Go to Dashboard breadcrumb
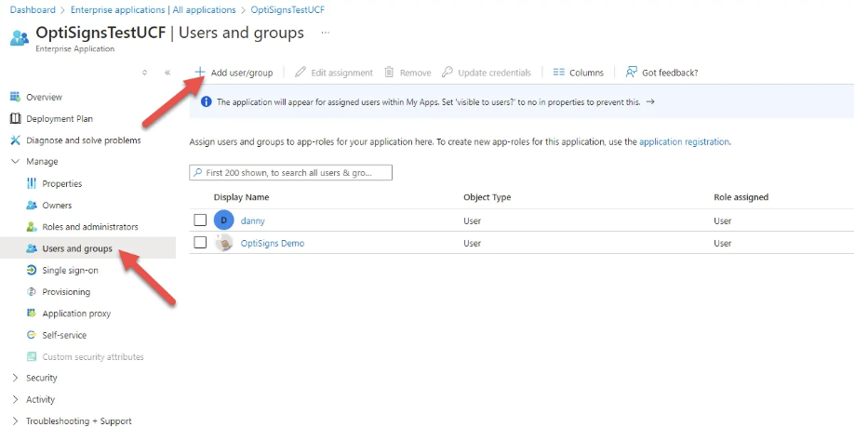This screenshot has height=427, width=868. click(x=33, y=10)
